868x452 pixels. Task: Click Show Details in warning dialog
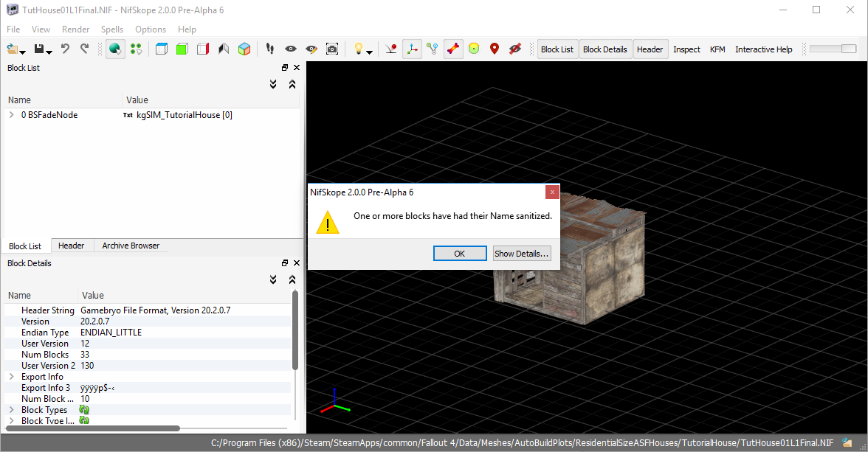pyautogui.click(x=521, y=254)
